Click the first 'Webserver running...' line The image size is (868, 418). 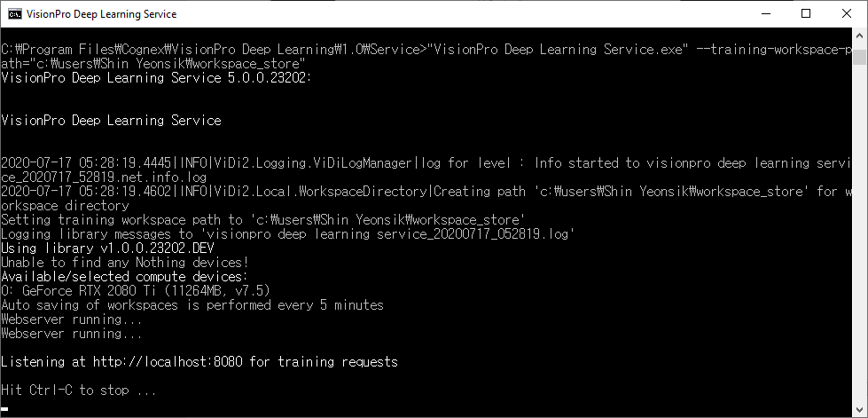72,319
